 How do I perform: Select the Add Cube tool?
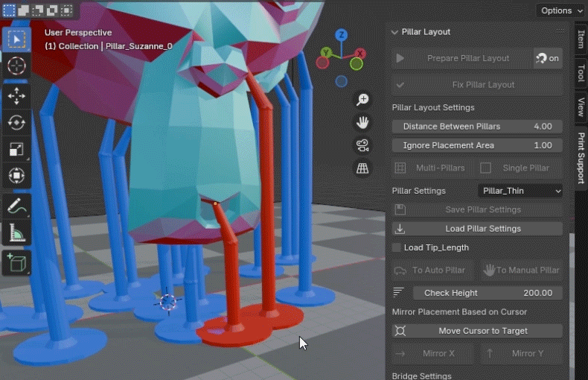(16, 263)
